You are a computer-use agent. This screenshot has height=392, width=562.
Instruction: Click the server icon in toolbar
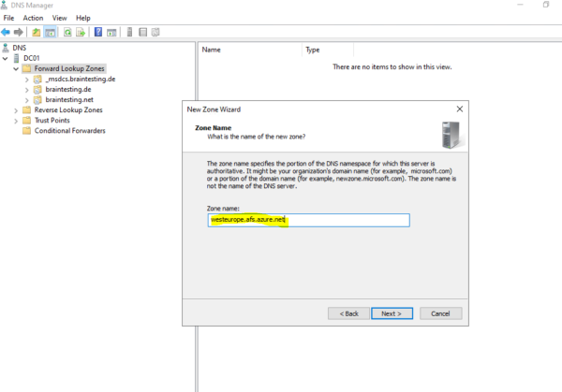(129, 32)
